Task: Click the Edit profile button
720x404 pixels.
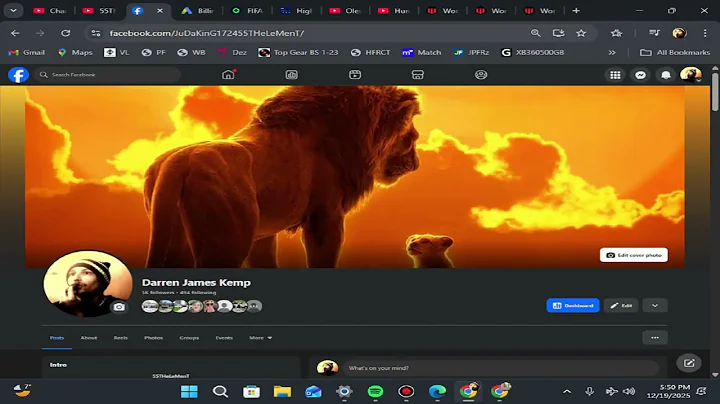Action: coord(621,305)
